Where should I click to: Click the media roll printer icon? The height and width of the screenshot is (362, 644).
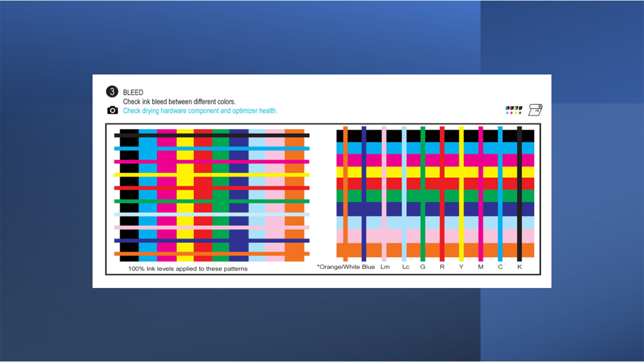click(x=535, y=110)
